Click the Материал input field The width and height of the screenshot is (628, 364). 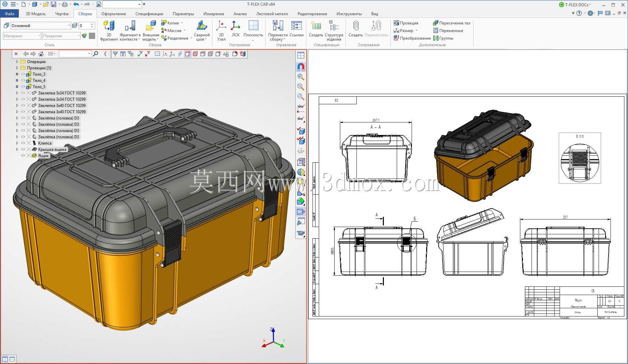[x=22, y=36]
